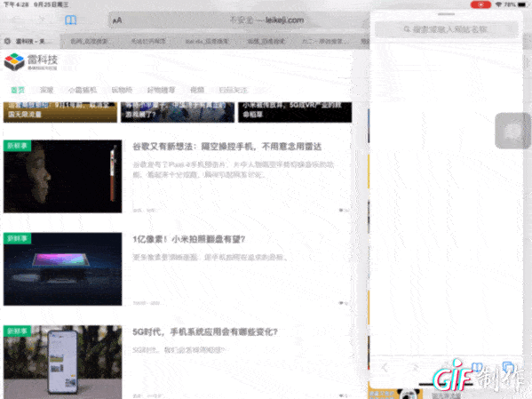Screen dimensions: 532x399
Task: Go forward in the slide-over Safari window
Action: [415, 367]
